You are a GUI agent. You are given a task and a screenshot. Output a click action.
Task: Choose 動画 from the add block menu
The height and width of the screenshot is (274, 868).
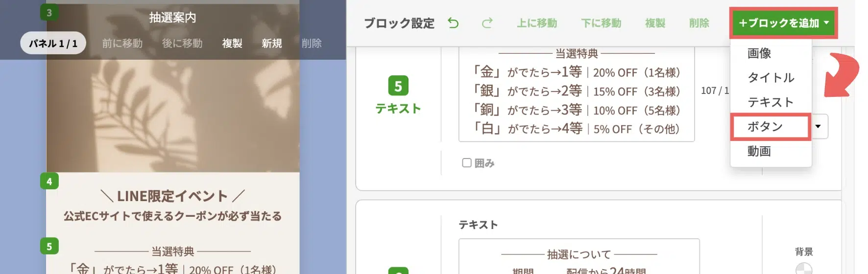point(759,151)
